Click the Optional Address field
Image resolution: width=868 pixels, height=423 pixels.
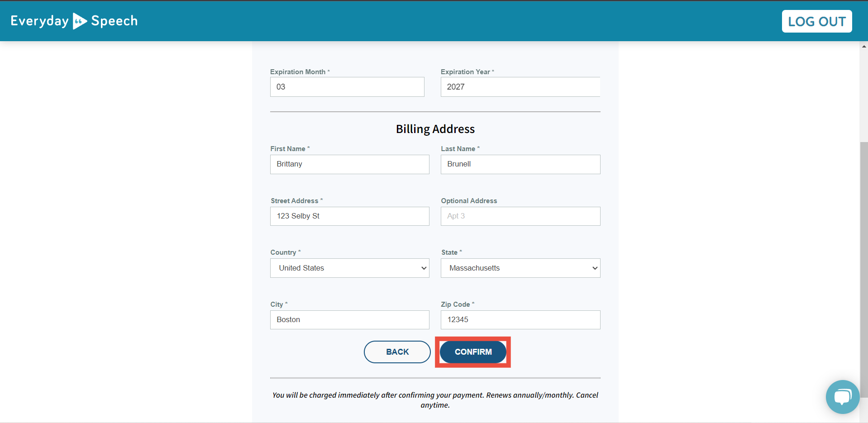(x=520, y=216)
